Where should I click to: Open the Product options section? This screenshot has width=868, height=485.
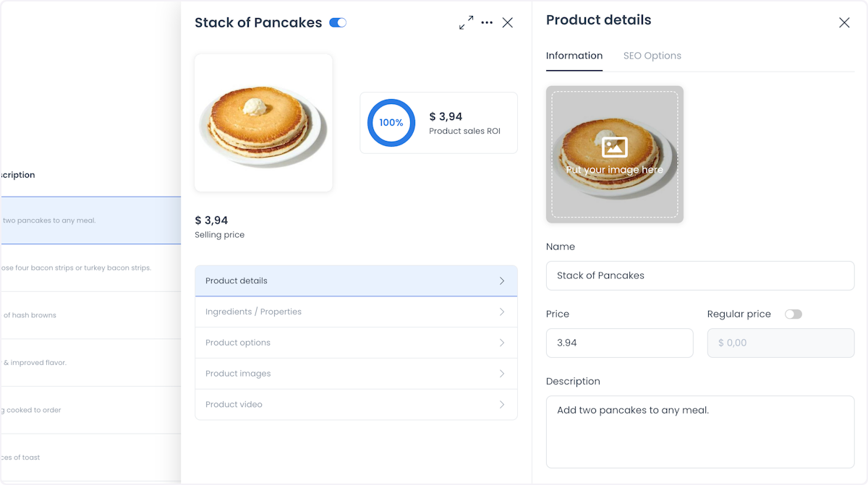pyautogui.click(x=356, y=343)
